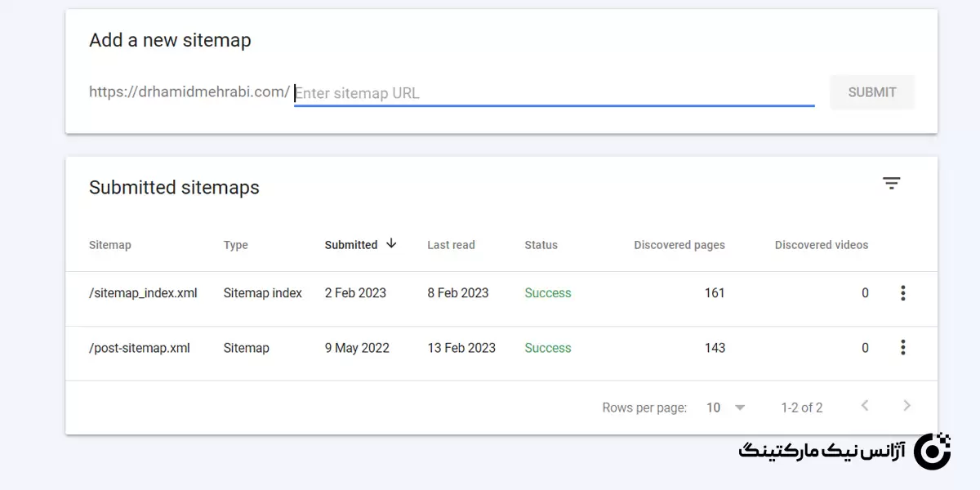Viewport: 980px width, 490px height.
Task: Toggle sorting on the Submitted column header
Action: pyautogui.click(x=350, y=244)
